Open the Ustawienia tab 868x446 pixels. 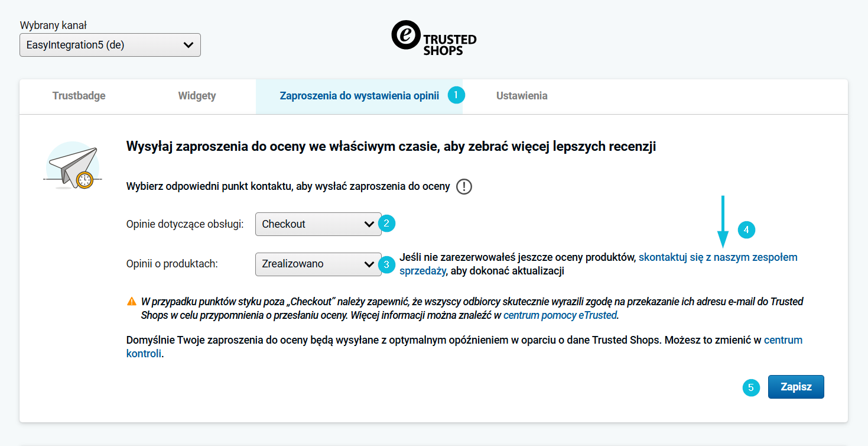coord(522,96)
